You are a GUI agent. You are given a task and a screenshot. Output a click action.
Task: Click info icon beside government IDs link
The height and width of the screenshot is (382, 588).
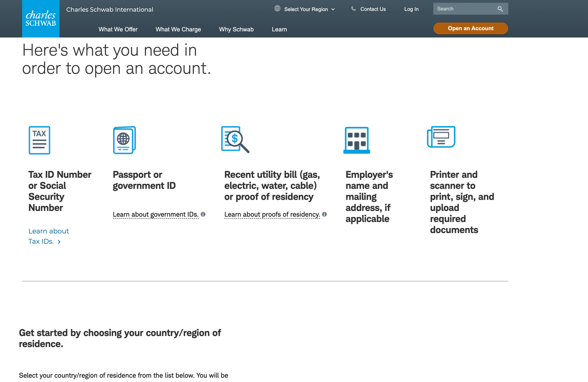[203, 214]
